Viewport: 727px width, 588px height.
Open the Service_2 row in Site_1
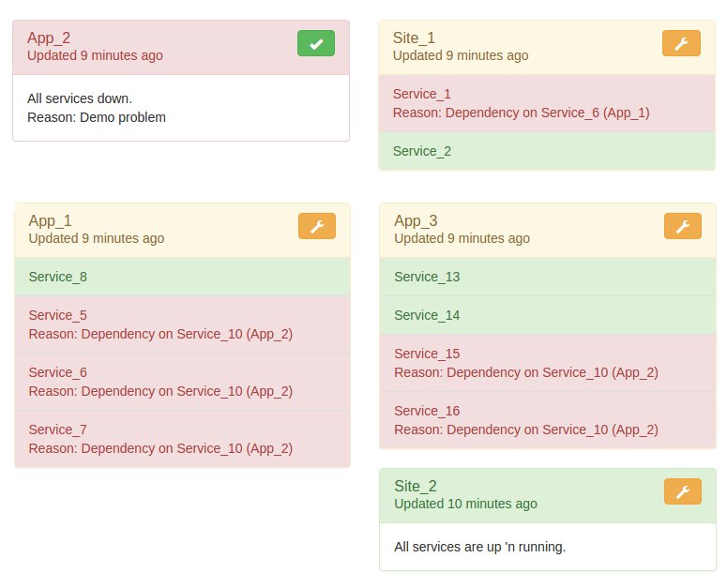point(547,152)
